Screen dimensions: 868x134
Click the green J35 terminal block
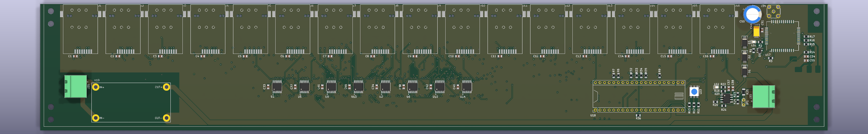(x=76, y=86)
